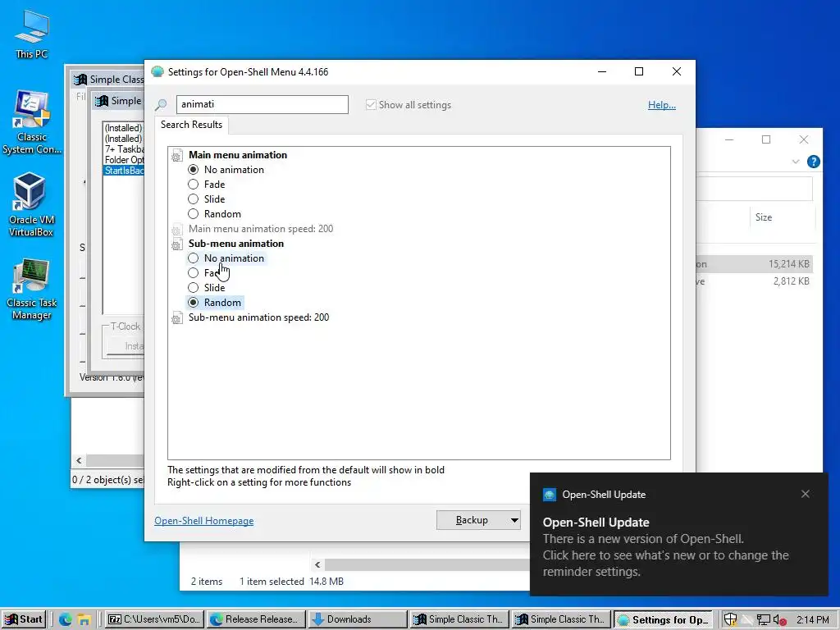
Task: Click the 2,812 KB file row in Explorer
Action: coord(755,281)
